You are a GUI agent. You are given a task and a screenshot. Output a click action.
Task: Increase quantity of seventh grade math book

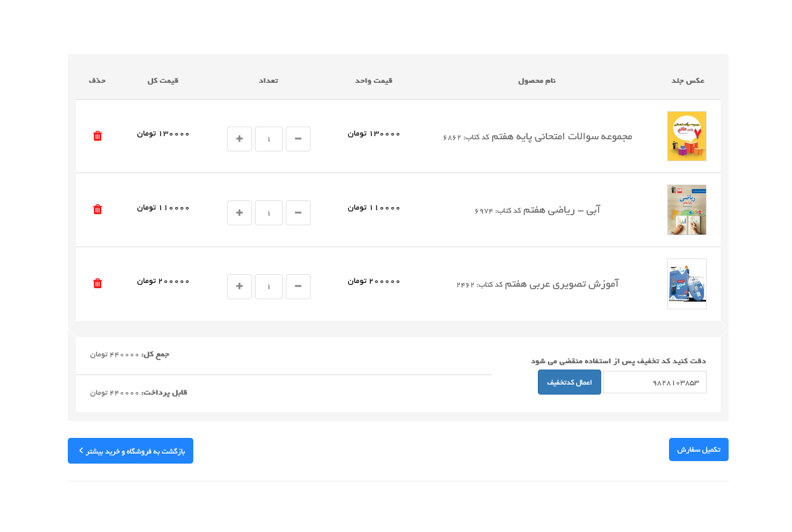pyautogui.click(x=239, y=213)
